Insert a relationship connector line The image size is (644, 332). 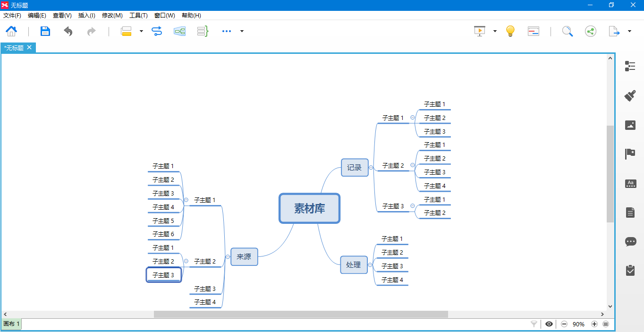(x=157, y=31)
